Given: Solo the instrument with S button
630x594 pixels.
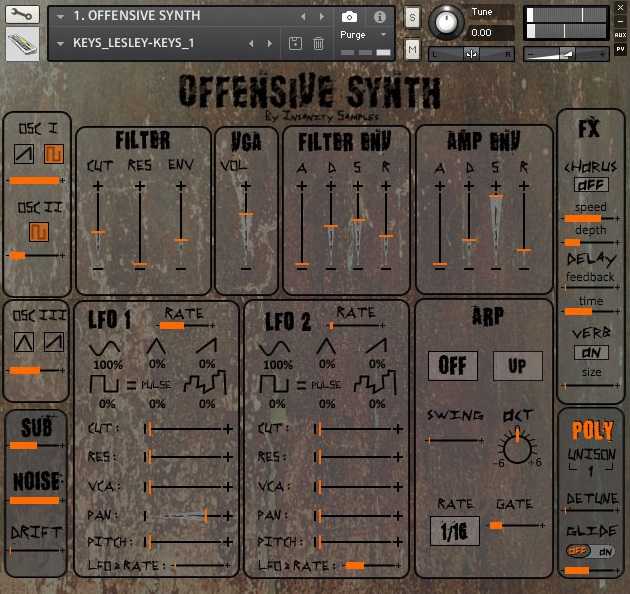Looking at the screenshot, I should 412,18.
